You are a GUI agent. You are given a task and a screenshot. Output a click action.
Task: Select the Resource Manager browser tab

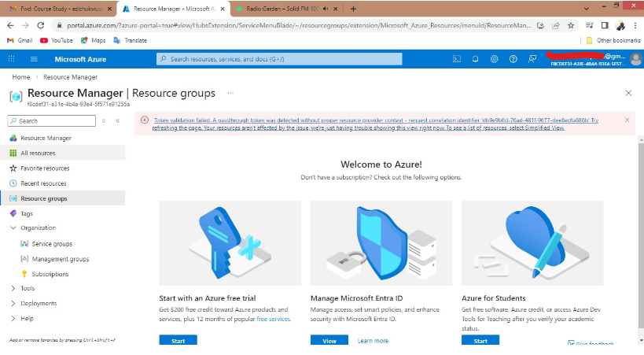pyautogui.click(x=173, y=9)
